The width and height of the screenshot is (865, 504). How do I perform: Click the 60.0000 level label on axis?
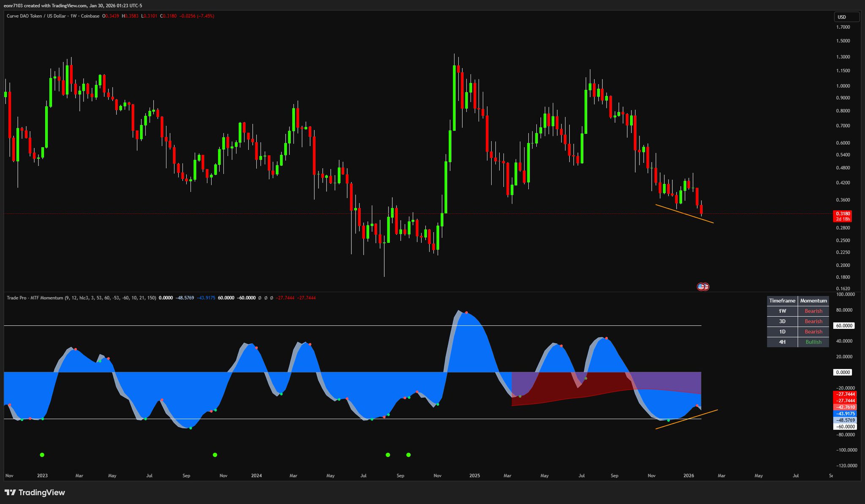click(x=843, y=325)
